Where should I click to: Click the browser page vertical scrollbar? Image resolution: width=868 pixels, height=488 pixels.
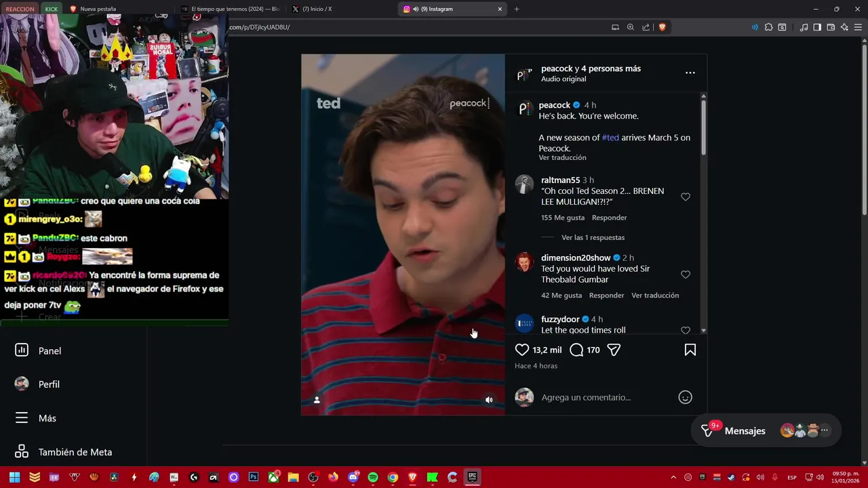864,129
